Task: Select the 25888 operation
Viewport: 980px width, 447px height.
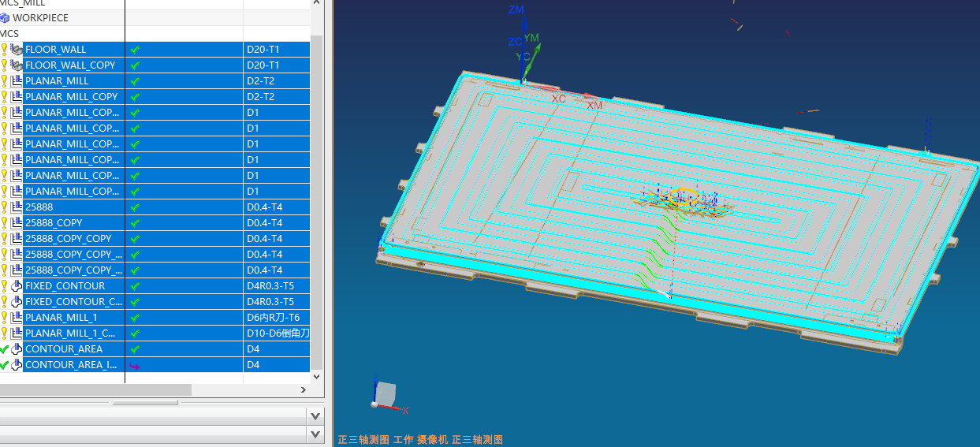Action: click(39, 207)
